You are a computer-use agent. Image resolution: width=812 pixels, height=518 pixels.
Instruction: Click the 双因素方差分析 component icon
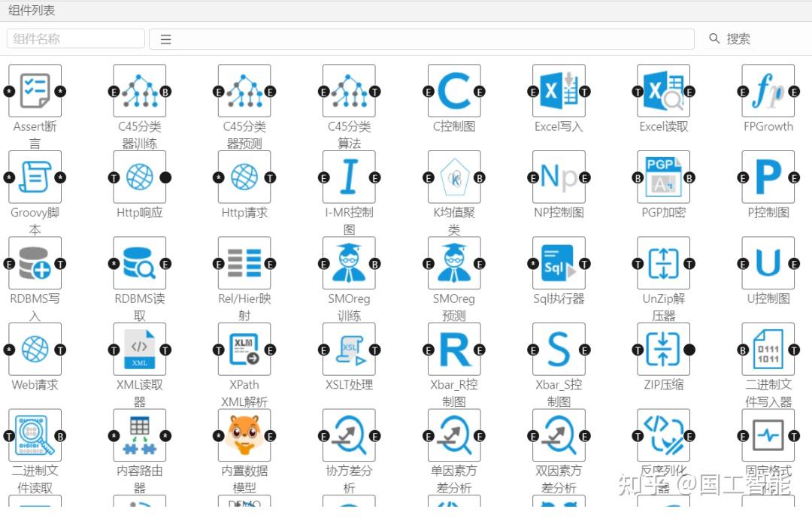click(559, 435)
